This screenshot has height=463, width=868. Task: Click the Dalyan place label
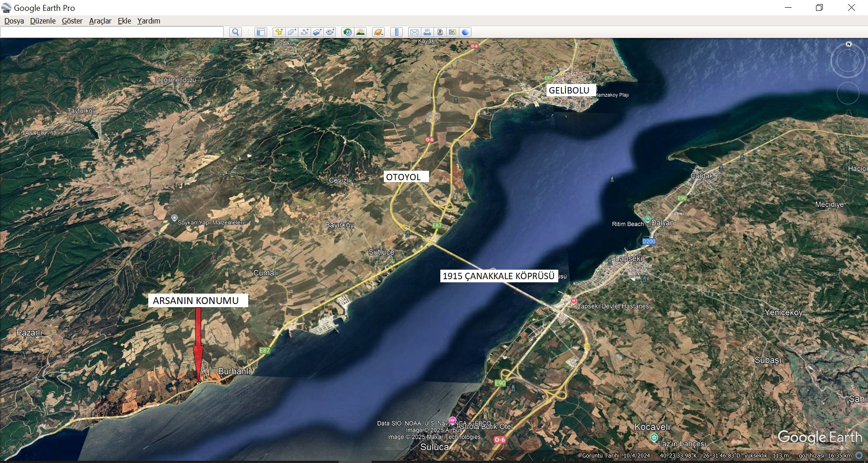[662, 223]
